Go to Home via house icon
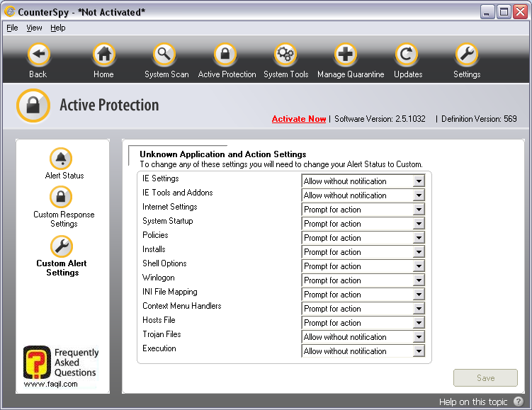This screenshot has height=410, width=532. pos(103,55)
